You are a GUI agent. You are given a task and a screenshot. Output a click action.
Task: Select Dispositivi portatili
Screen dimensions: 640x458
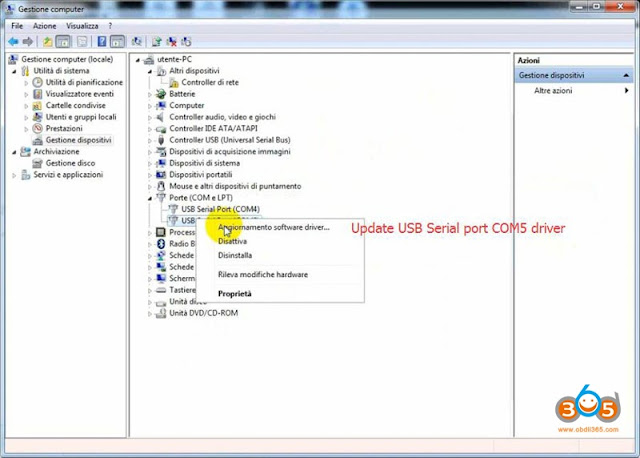pos(201,174)
